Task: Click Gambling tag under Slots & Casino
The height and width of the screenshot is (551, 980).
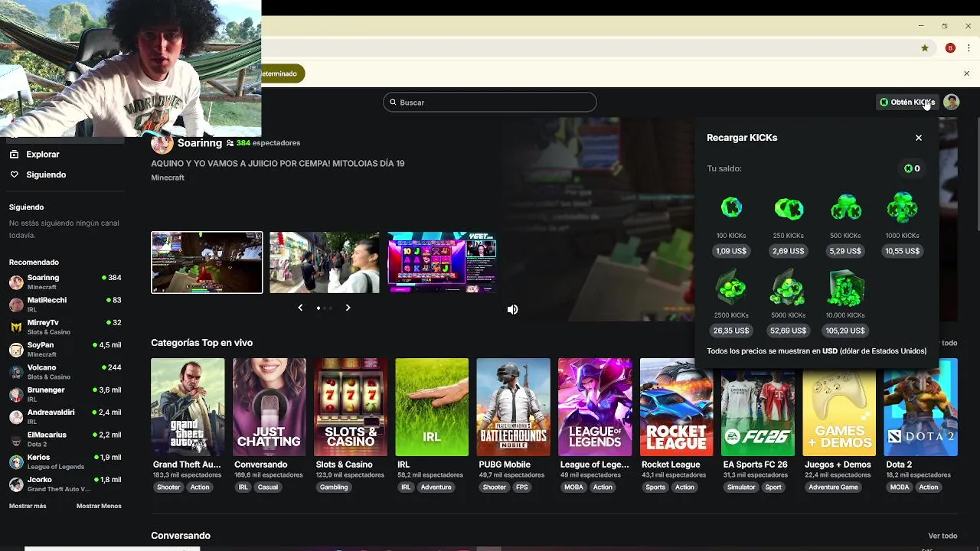Action: pyautogui.click(x=334, y=487)
